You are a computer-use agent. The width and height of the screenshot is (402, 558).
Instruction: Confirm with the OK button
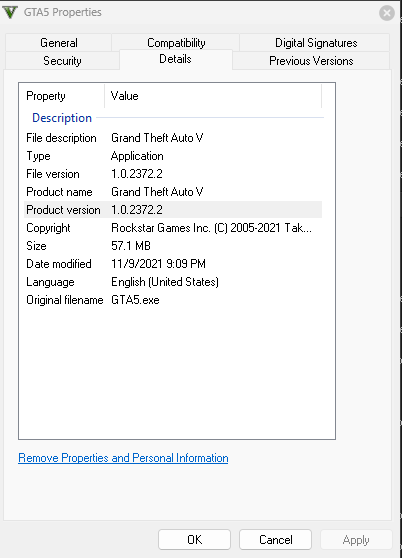pyautogui.click(x=195, y=539)
